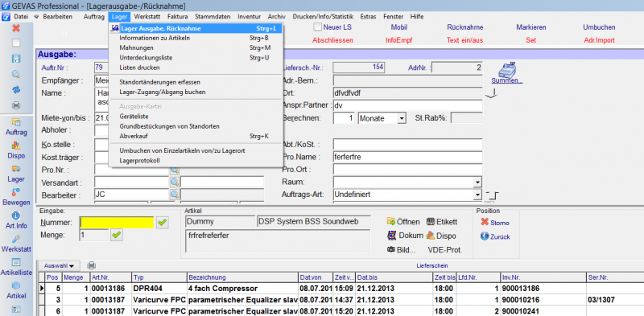Click the Abschliessen button
The width and height of the screenshot is (644, 316).
tap(332, 41)
